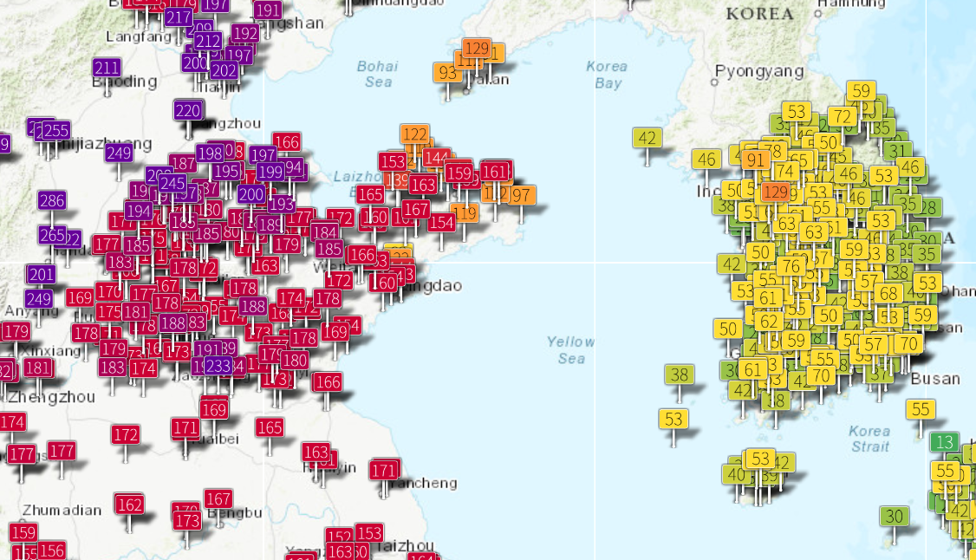976x560 pixels.
Task: Open the yellow 72 marker in Korea
Action: [x=841, y=116]
